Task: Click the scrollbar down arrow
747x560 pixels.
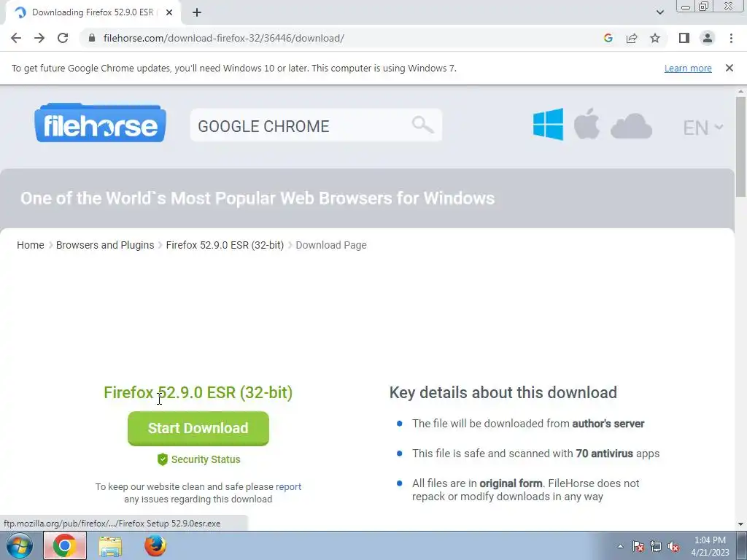Action: pos(740,524)
